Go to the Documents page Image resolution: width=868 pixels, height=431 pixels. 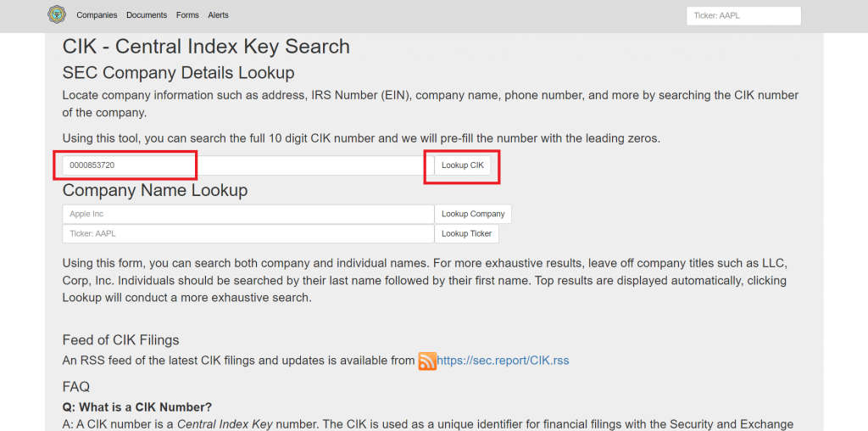(x=147, y=15)
